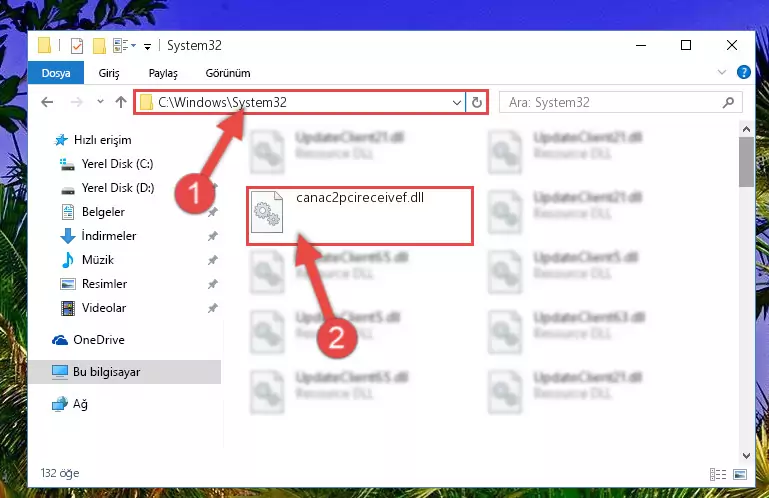
Task: Click the canac2pcireceivef.dll gear file icon
Action: pyautogui.click(x=267, y=212)
